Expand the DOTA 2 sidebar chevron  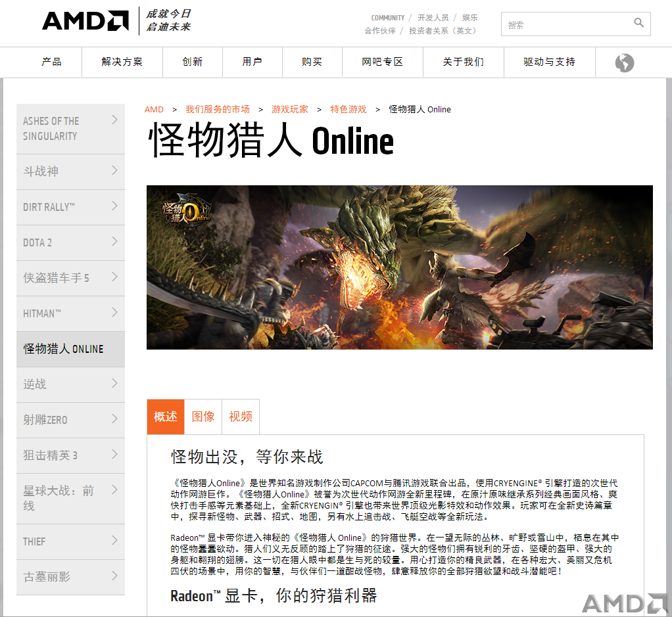pos(114,242)
